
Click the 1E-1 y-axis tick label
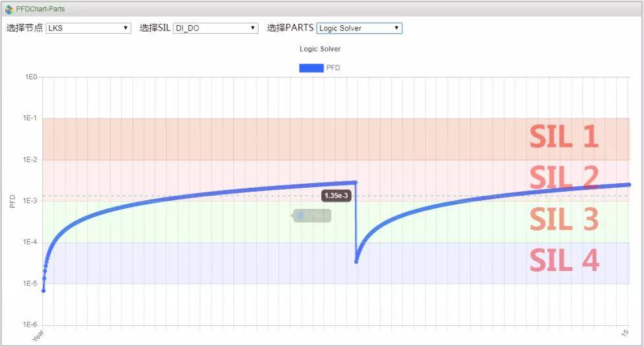[x=30, y=118]
